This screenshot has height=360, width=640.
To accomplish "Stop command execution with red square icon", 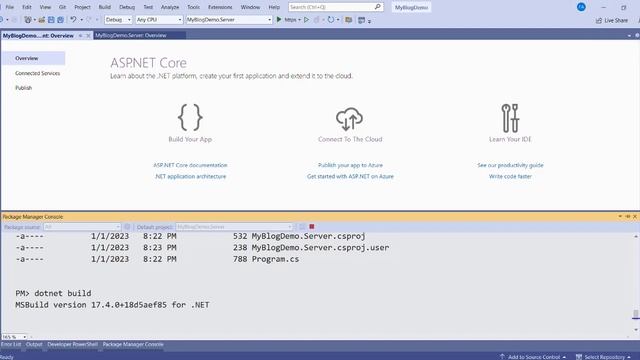I will click(312, 227).
